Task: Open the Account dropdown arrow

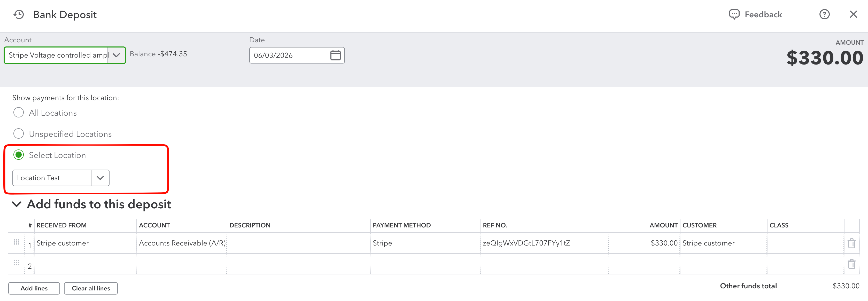Action: (x=116, y=55)
